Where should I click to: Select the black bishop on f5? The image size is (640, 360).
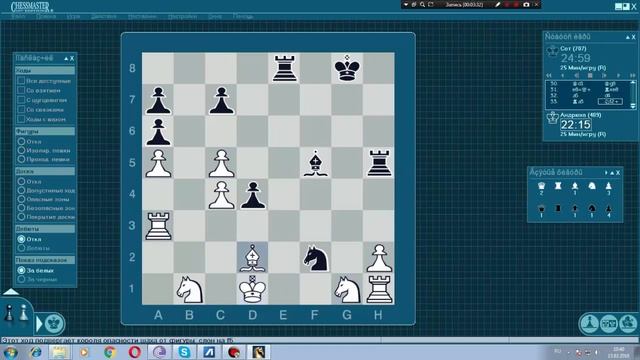pyautogui.click(x=316, y=163)
